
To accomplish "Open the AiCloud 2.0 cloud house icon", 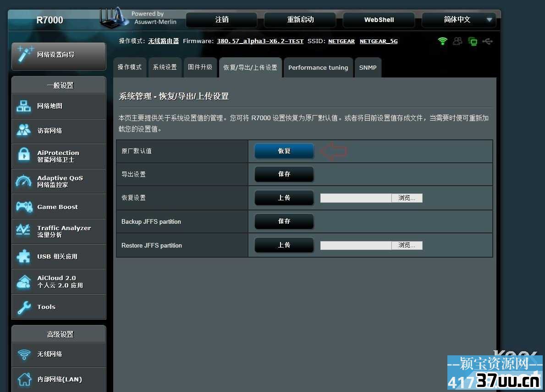I will click(24, 282).
